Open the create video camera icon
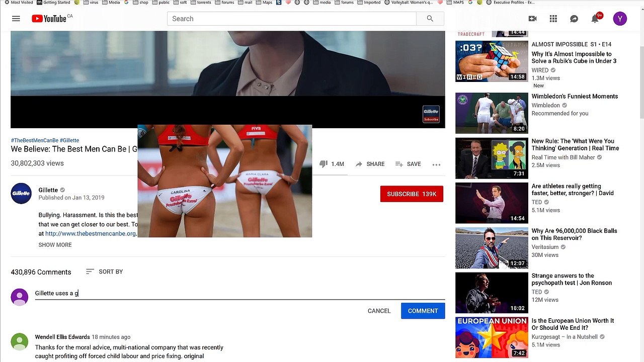 tap(532, 19)
